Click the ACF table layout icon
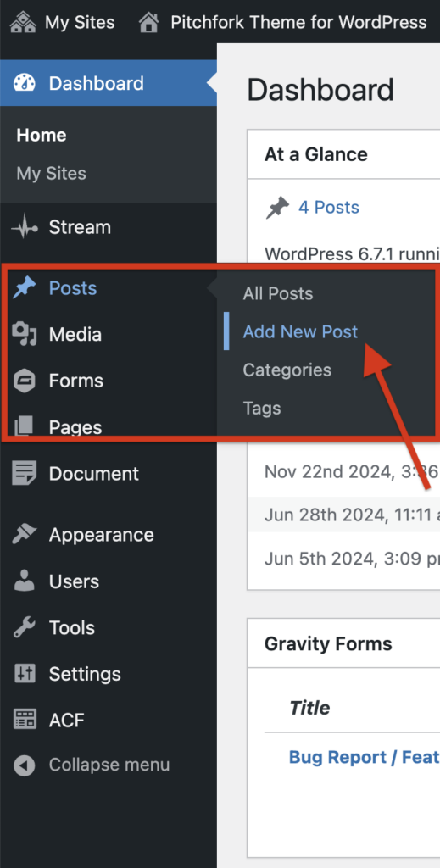440x868 pixels. coord(25,721)
